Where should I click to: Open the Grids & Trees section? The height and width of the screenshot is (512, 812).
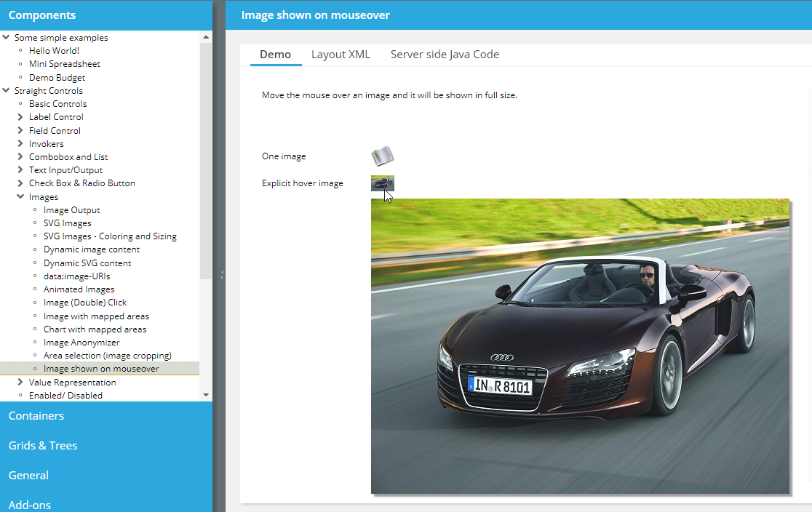[43, 446]
